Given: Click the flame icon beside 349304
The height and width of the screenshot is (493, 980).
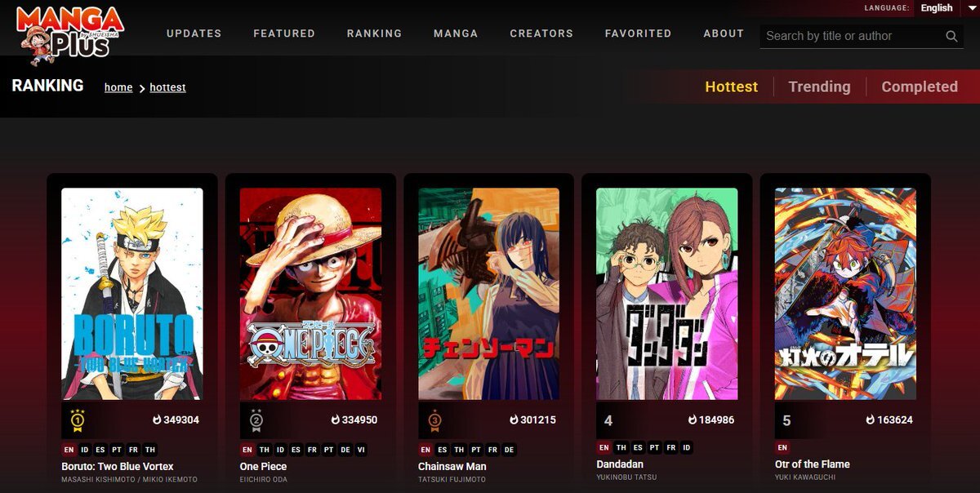Looking at the screenshot, I should [157, 420].
